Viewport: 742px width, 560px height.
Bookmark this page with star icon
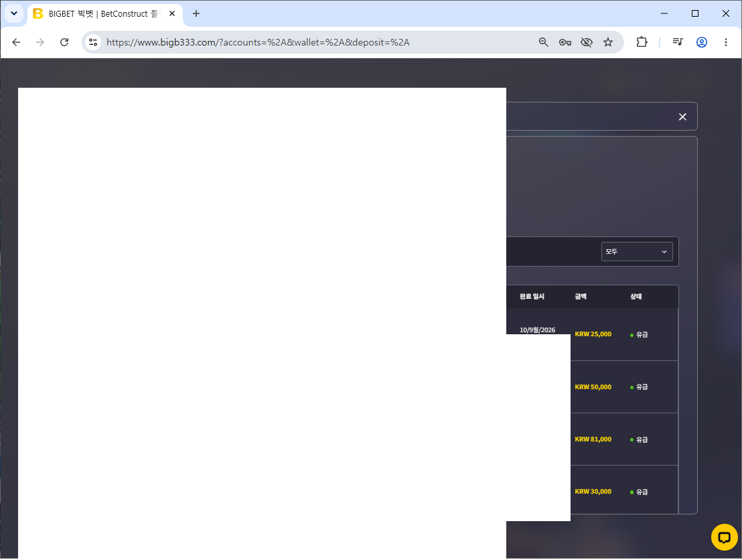(608, 42)
